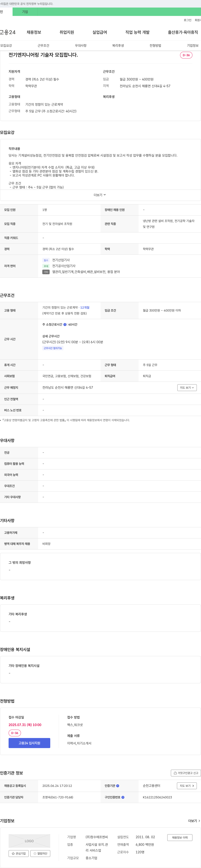Click the 팩스,워크넷 접수 방법 text
This screenshot has height=868, width=201.
pyautogui.click(x=75, y=725)
